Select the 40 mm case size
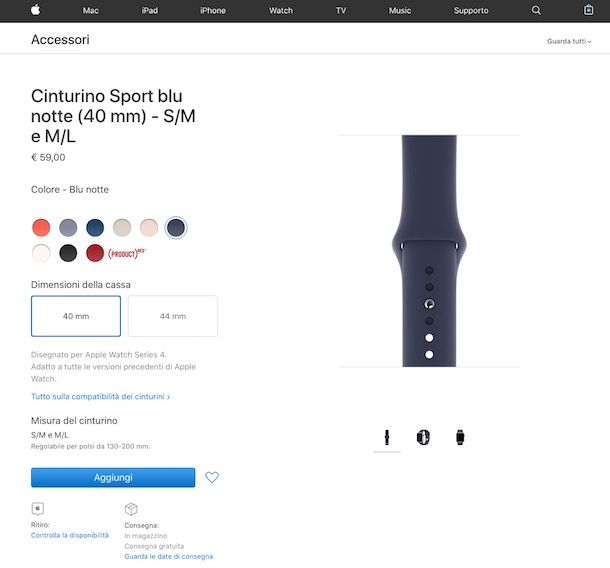This screenshot has width=610, height=568. coord(76,316)
